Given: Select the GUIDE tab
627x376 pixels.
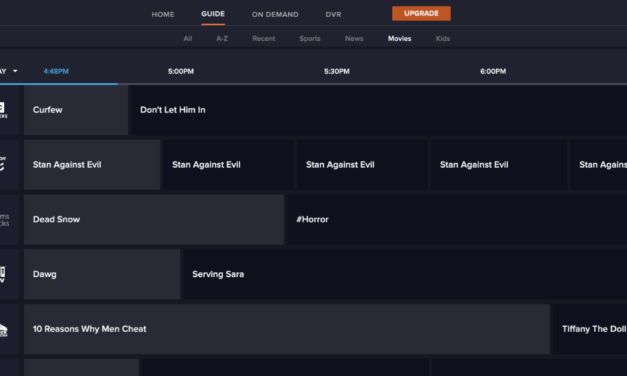Looking at the screenshot, I should (213, 14).
